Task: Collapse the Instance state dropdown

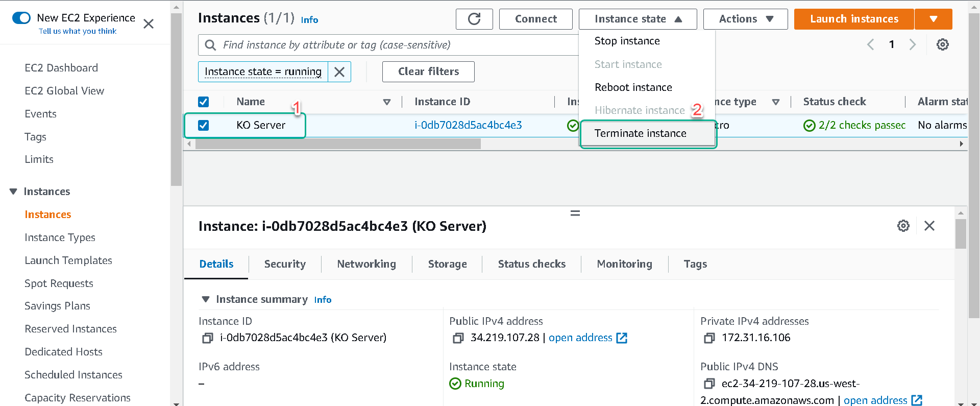Action: [x=638, y=19]
